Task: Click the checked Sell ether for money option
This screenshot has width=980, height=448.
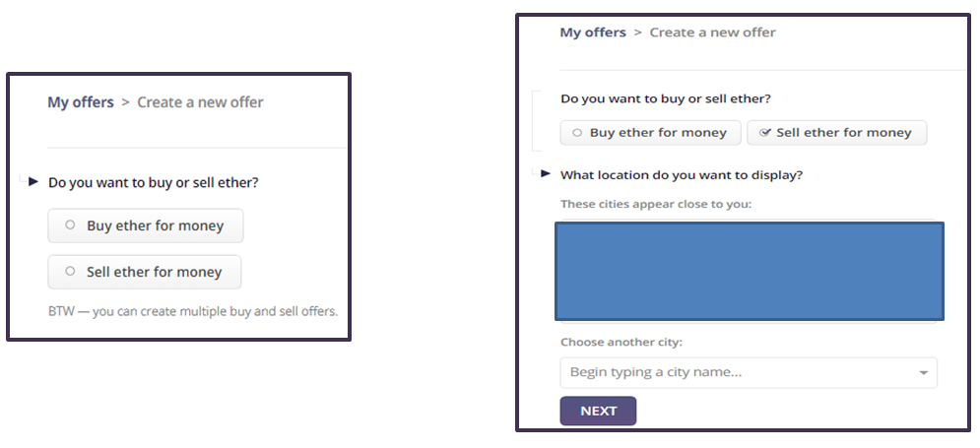Action: [x=836, y=133]
